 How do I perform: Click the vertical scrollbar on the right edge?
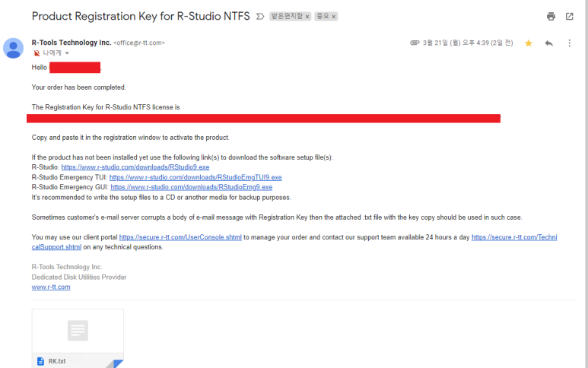pyautogui.click(x=586, y=184)
